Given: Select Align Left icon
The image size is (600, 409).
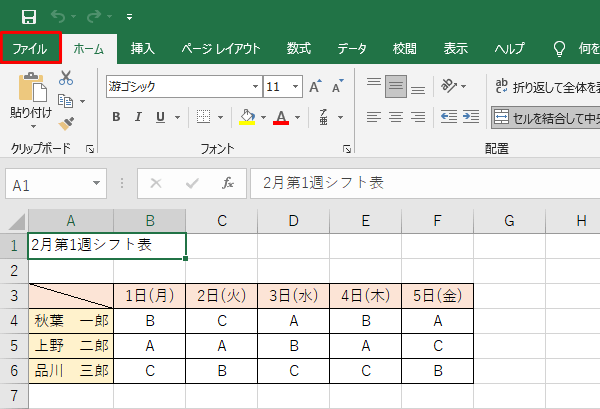Looking at the screenshot, I should click(x=373, y=117).
